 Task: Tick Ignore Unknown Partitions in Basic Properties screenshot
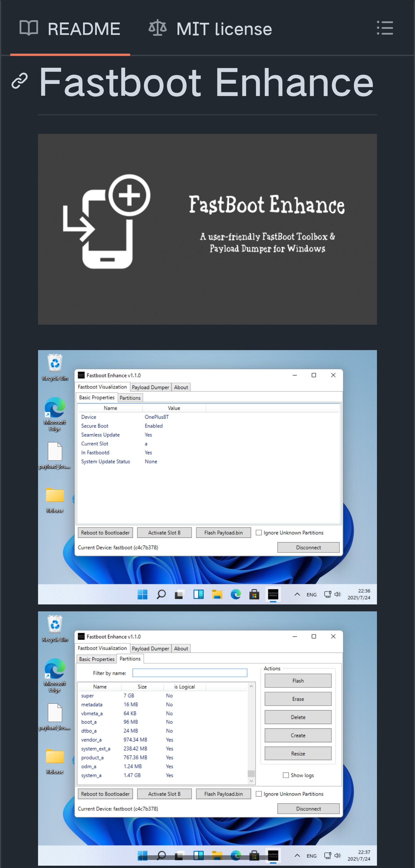tap(259, 533)
